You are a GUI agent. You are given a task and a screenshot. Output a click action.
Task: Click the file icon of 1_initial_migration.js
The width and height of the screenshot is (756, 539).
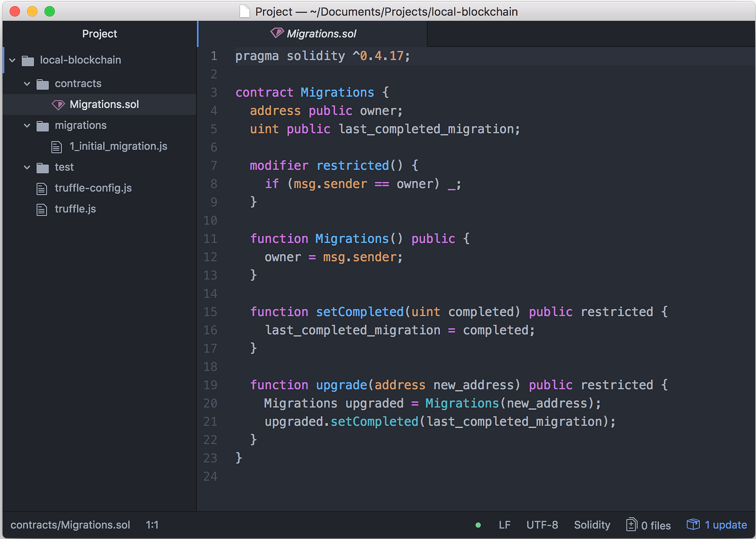[x=57, y=147]
